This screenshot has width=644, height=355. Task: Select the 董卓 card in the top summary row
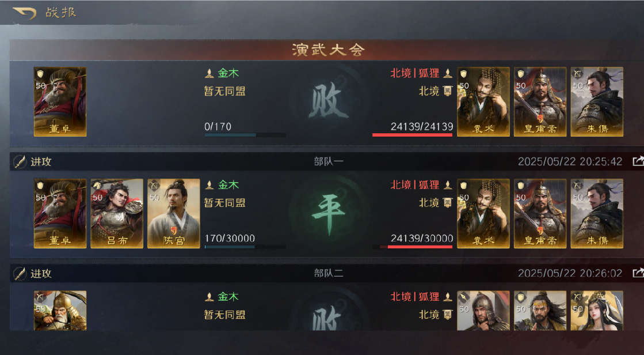click(x=60, y=101)
